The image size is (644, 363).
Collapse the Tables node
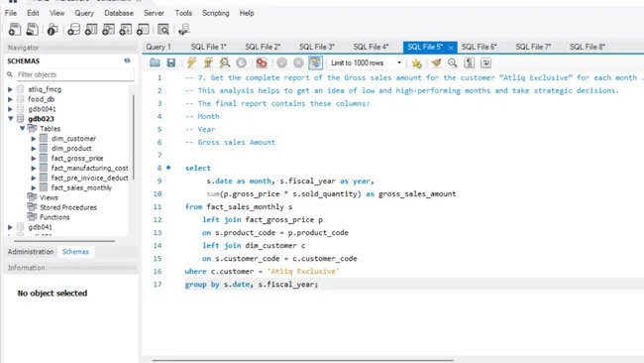coord(22,129)
